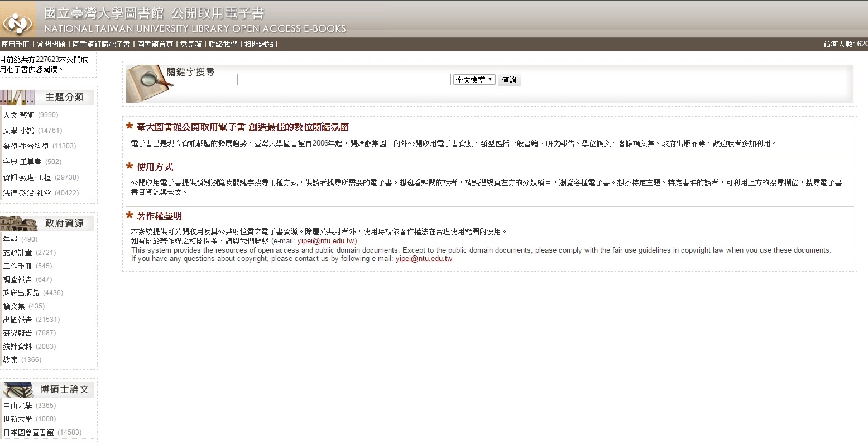Click the keyword search text field
This screenshot has height=444, width=868.
343,80
